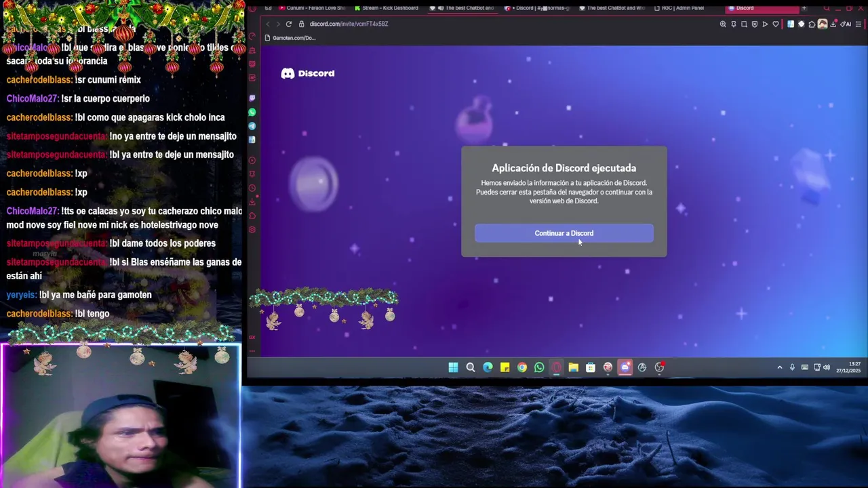
Task: Open the extensions puzzle icon
Action: [x=812, y=24]
